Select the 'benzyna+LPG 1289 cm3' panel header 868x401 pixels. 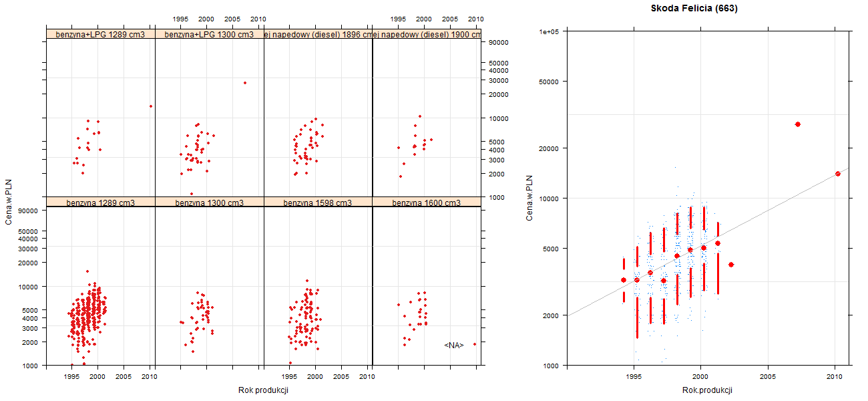coord(101,34)
